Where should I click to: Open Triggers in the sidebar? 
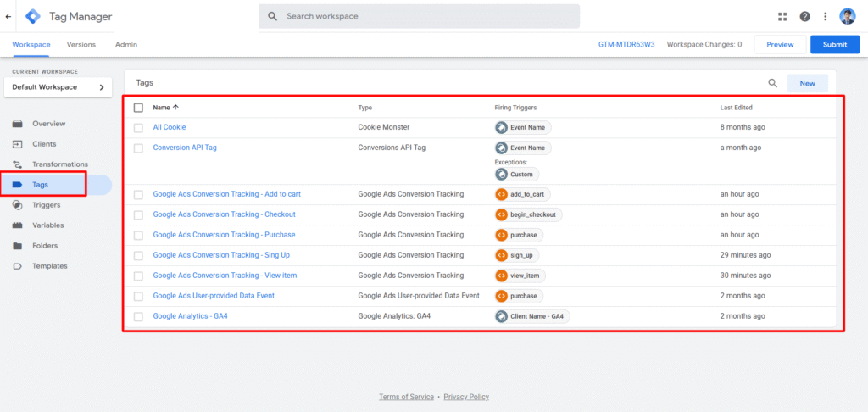coord(47,205)
